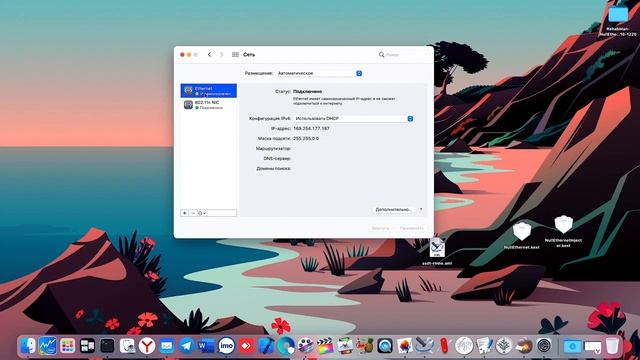Open the red pocket-knife app in the dock

444,346
